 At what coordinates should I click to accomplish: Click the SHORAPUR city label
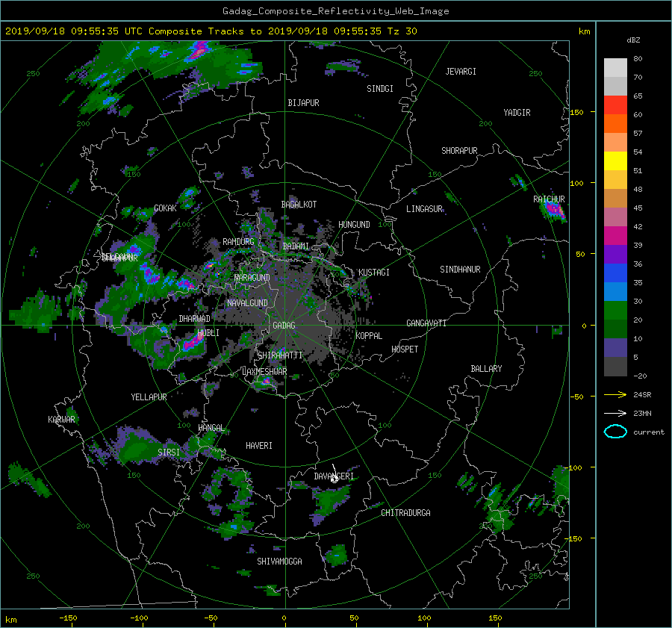[459, 150]
